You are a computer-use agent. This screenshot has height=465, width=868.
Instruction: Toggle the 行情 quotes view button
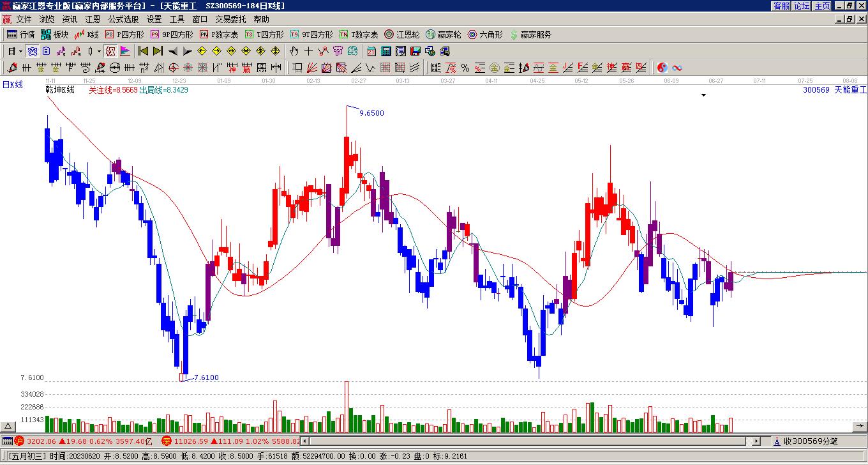coord(20,34)
